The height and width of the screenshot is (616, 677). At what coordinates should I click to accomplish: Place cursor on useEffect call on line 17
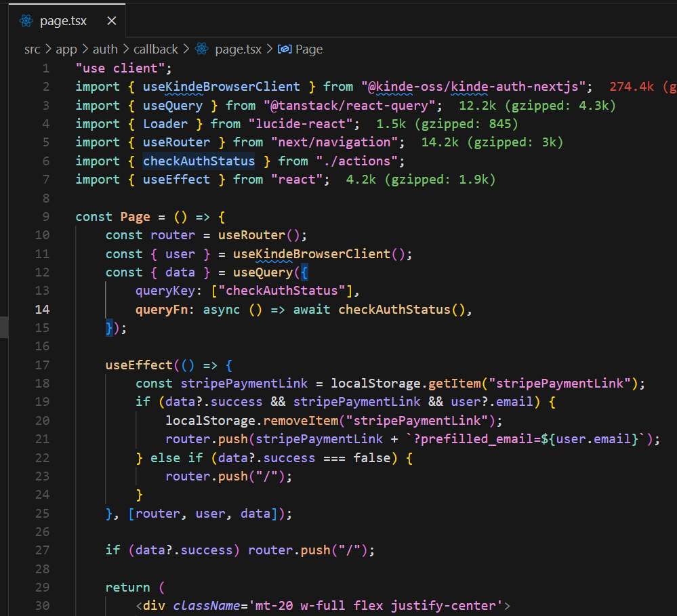(x=139, y=365)
